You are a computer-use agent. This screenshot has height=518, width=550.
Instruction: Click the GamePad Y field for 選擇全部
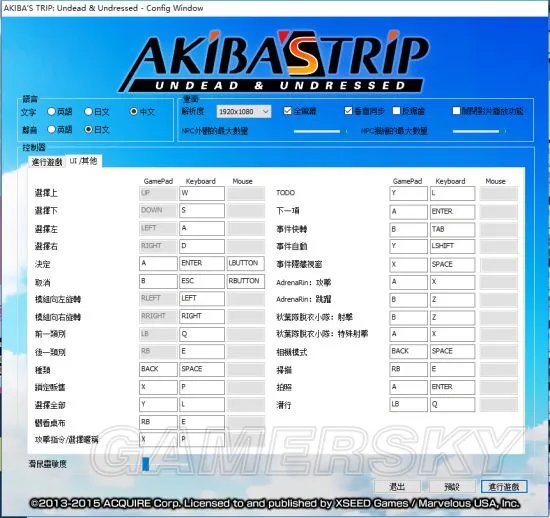coord(158,404)
